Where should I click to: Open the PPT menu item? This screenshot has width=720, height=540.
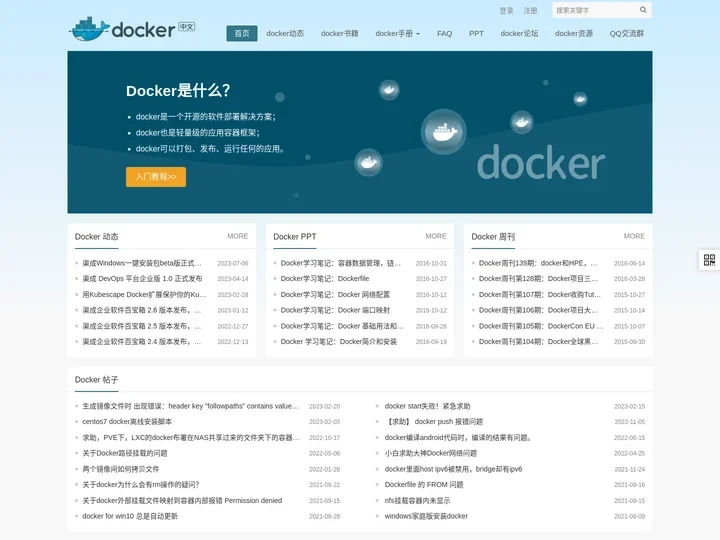(476, 34)
